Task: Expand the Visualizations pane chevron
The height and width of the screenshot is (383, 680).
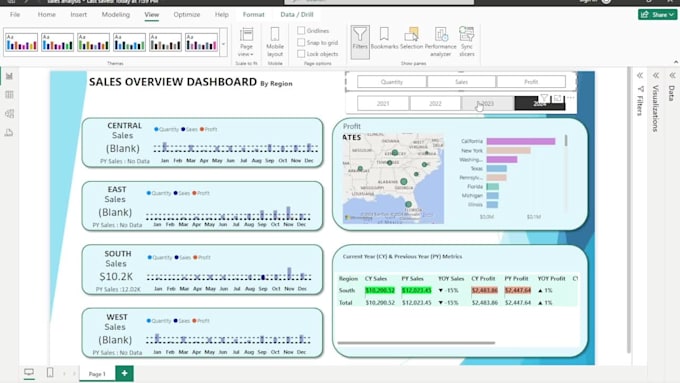Action: coord(656,75)
